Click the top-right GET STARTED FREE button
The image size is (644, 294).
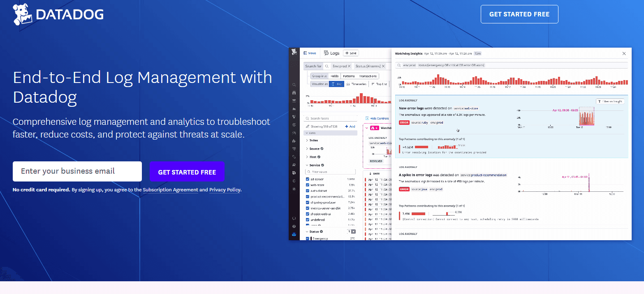point(519,14)
